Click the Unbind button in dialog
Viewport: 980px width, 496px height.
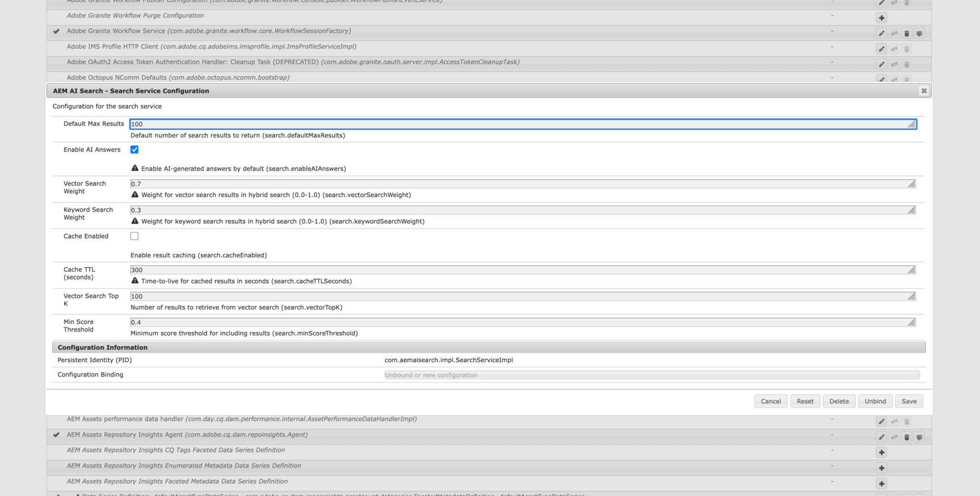point(875,401)
